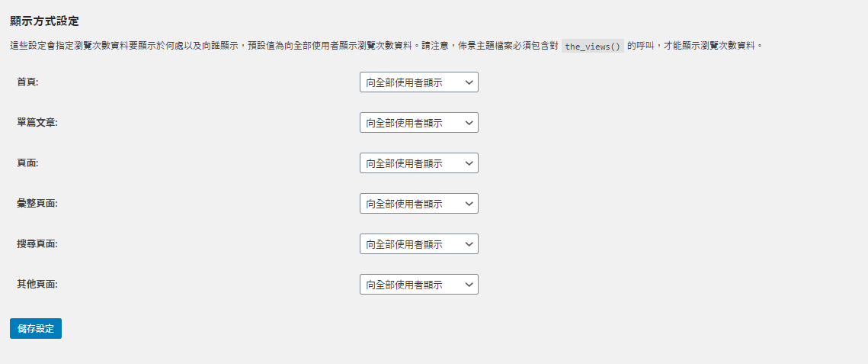The width and height of the screenshot is (868, 364).
Task: Click the 搜尋頁面: field label
Action: 37,243
